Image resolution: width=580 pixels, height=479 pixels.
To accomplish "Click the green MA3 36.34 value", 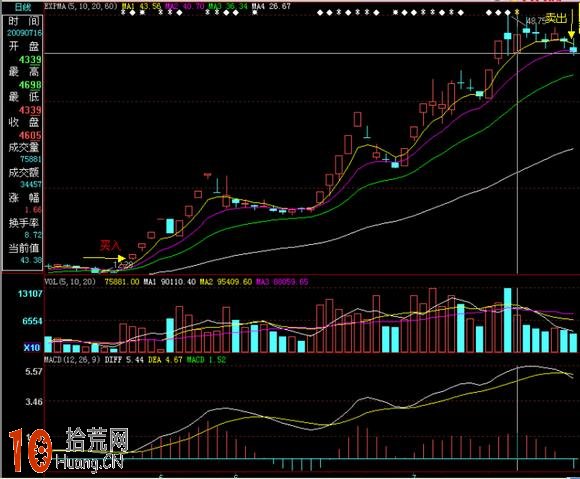I will click(227, 6).
